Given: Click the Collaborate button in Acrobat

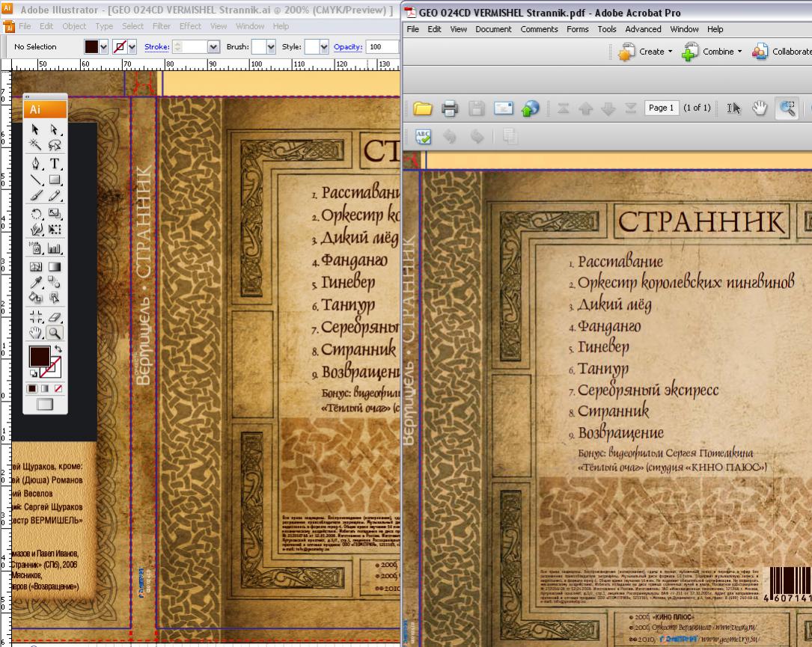Looking at the screenshot, I should (x=782, y=52).
